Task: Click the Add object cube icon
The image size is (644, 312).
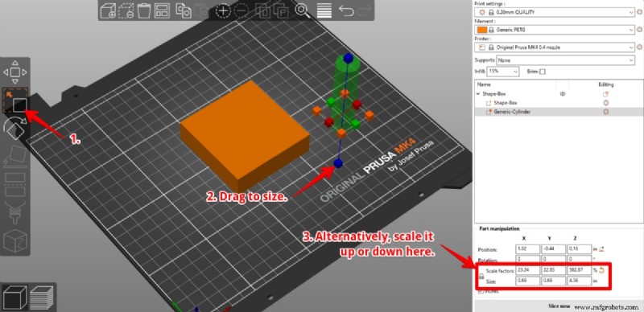Action: (109, 10)
